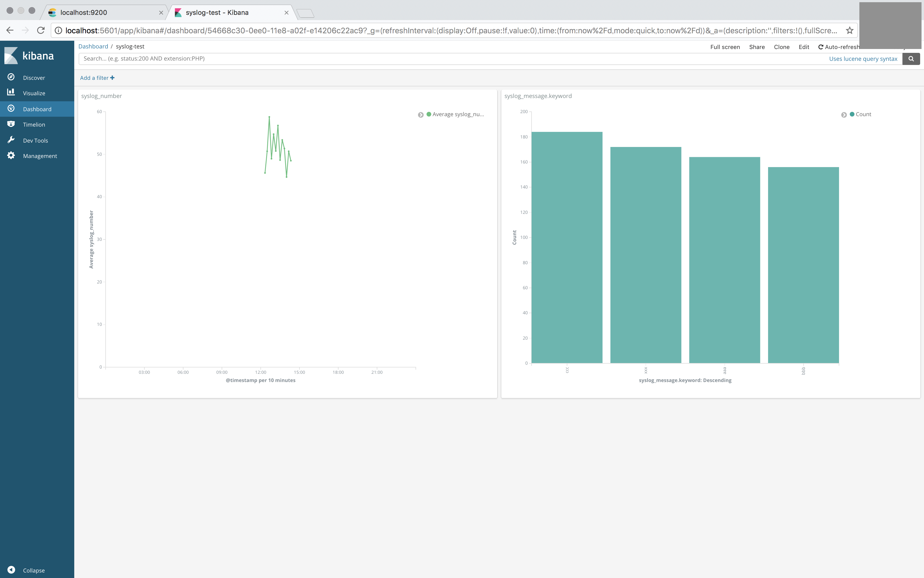Image resolution: width=924 pixels, height=578 pixels.
Task: Open Discover via the compass icon
Action: tap(11, 77)
